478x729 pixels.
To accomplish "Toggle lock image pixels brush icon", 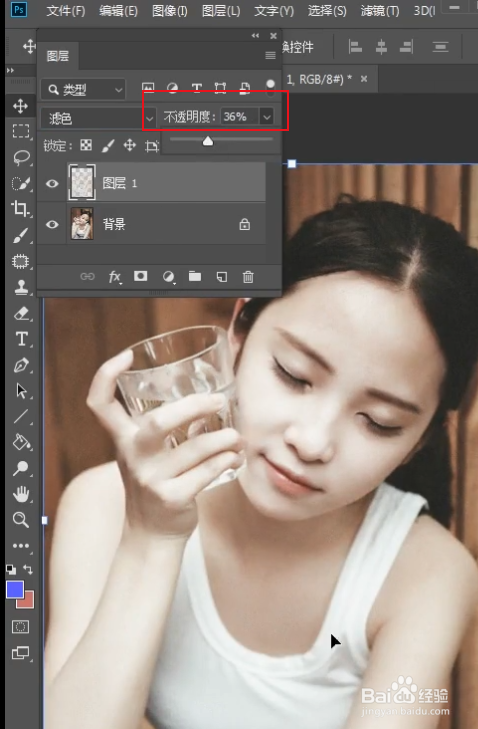I will [x=108, y=146].
